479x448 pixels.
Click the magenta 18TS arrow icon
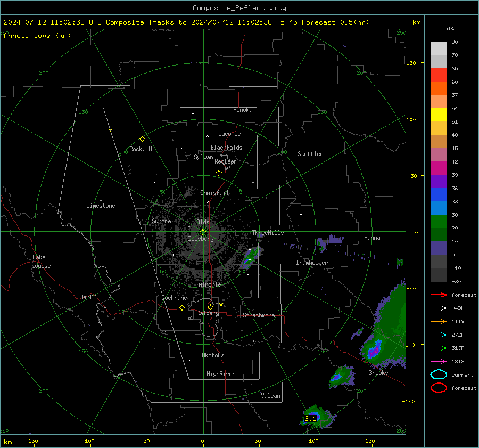click(x=439, y=362)
